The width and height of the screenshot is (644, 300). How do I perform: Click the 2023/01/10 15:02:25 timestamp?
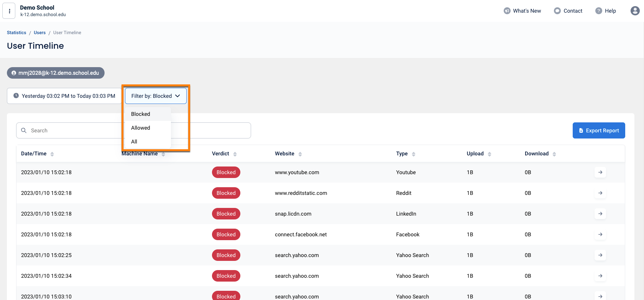pos(46,255)
